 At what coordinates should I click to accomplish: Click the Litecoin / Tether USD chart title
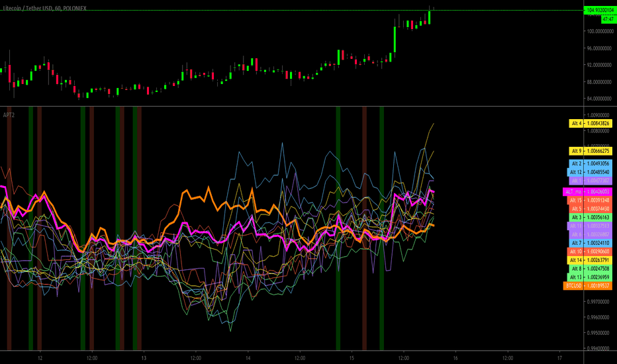tap(44, 8)
